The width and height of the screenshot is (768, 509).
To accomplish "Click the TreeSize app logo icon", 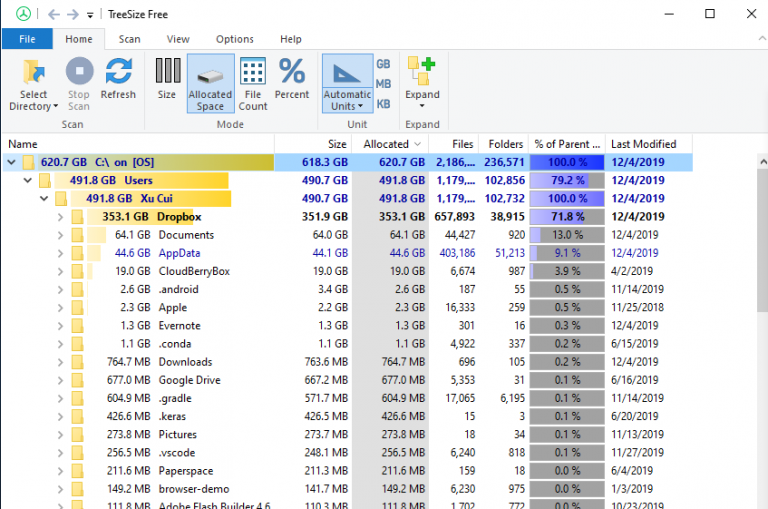I will pos(23,14).
